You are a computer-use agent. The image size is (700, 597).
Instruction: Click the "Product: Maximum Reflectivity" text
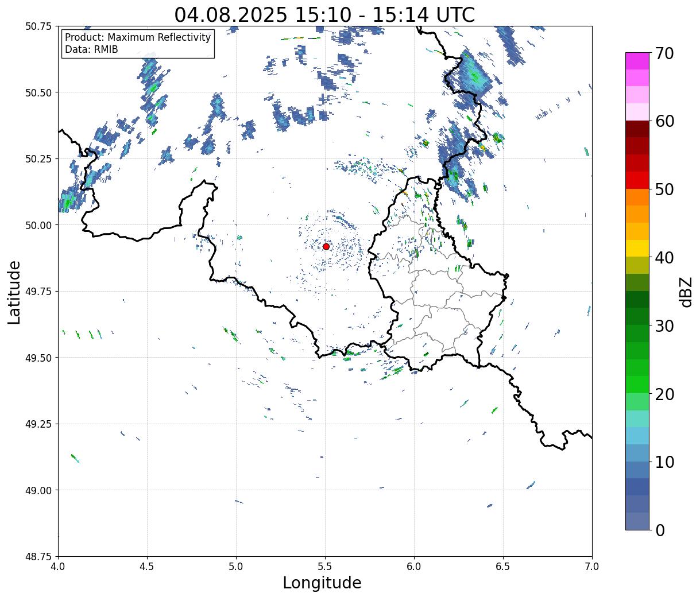[138, 37]
